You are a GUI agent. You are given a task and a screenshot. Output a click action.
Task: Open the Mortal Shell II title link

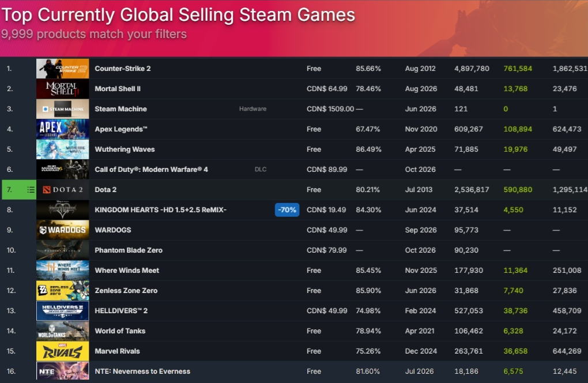(118, 89)
